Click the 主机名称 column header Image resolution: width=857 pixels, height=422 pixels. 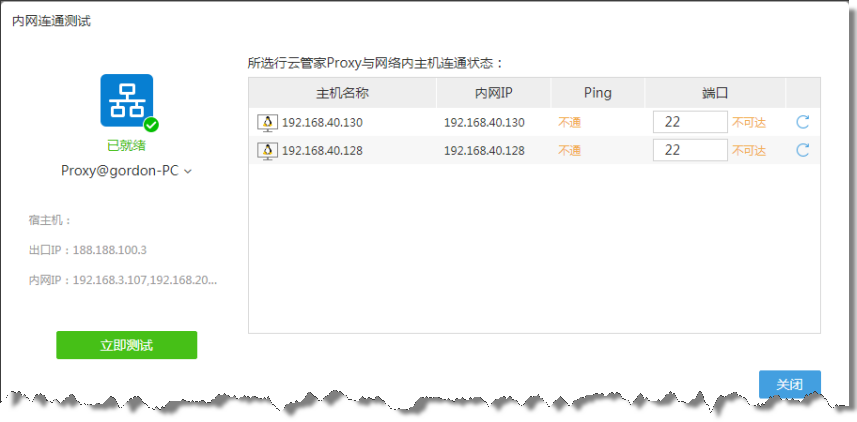[342, 93]
